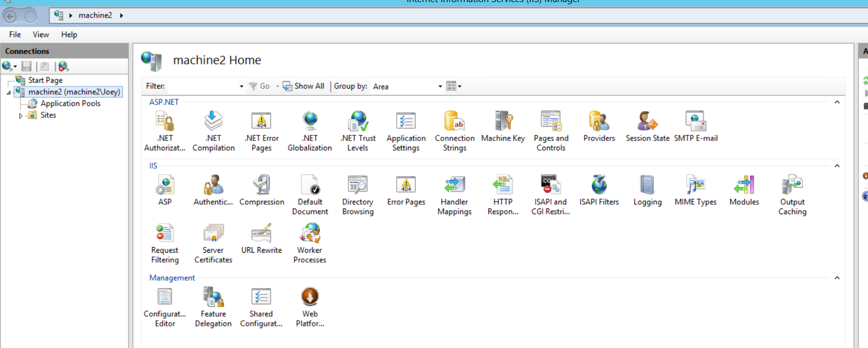This screenshot has height=348, width=868.
Task: Open SMTP E-mail feature
Action: (x=696, y=127)
